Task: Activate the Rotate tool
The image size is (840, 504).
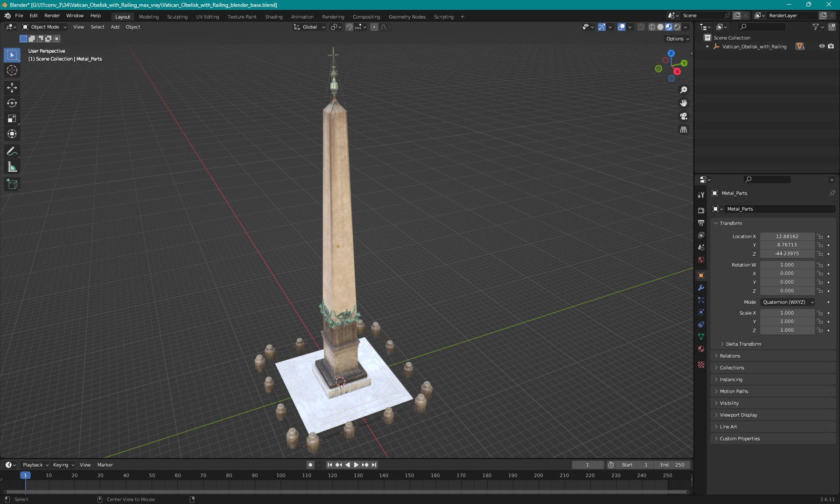Action: click(12, 103)
